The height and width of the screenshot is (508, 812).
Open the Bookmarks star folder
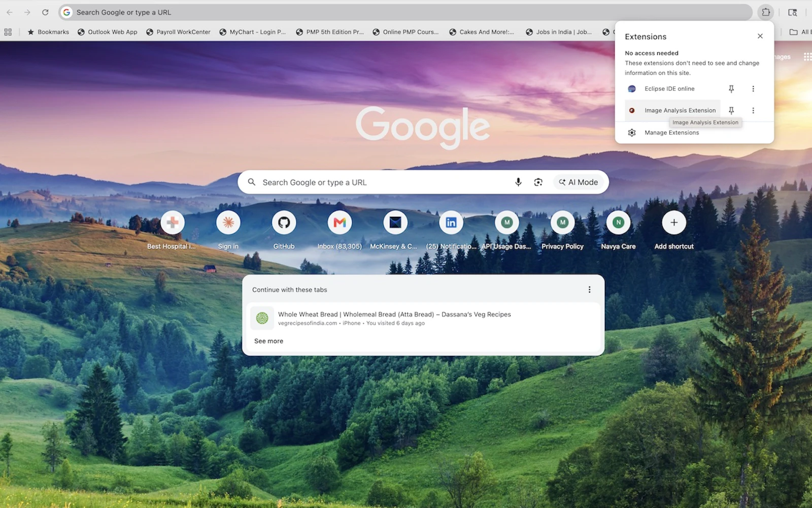(48, 32)
